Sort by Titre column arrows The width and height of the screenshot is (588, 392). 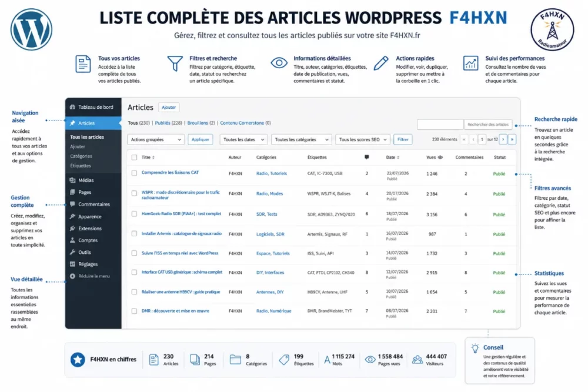coord(153,158)
